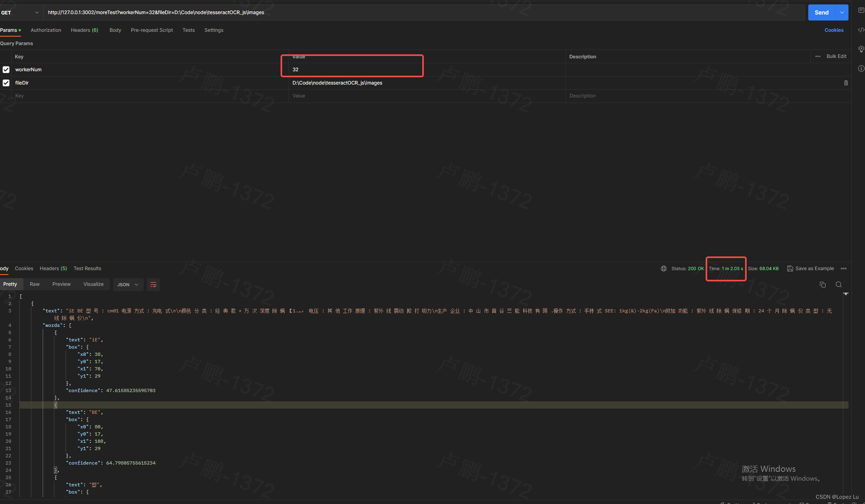Click the network globe icon beside Status
Screen dimensions: 865x504
pos(664,269)
